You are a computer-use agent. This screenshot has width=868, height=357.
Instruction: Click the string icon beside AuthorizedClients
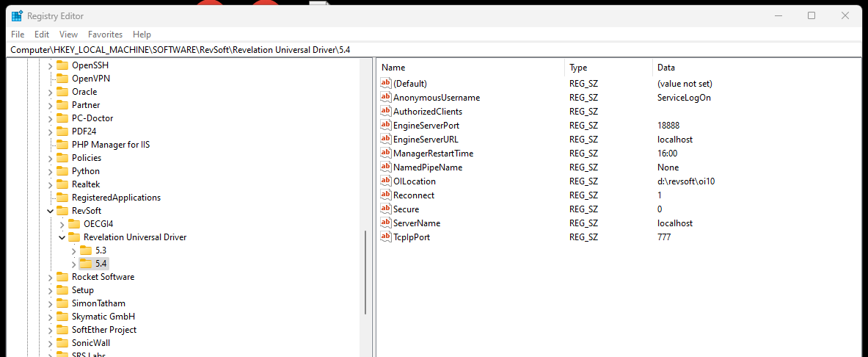tap(386, 111)
